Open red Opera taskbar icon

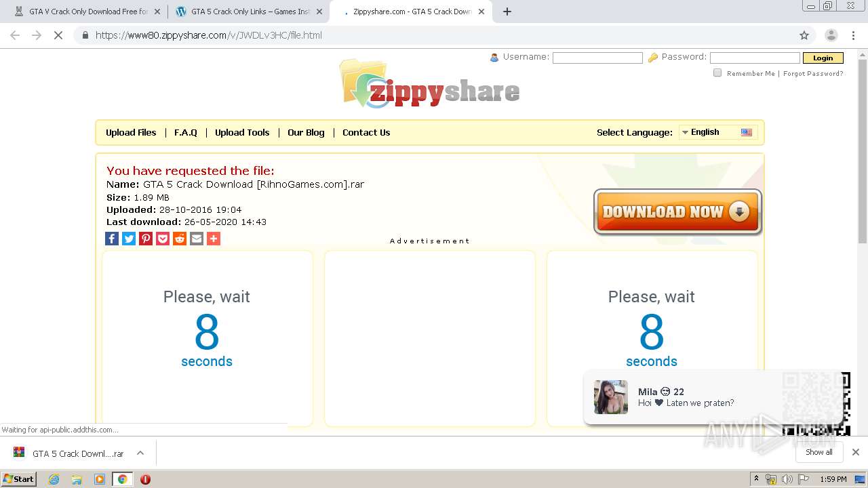pos(145,479)
